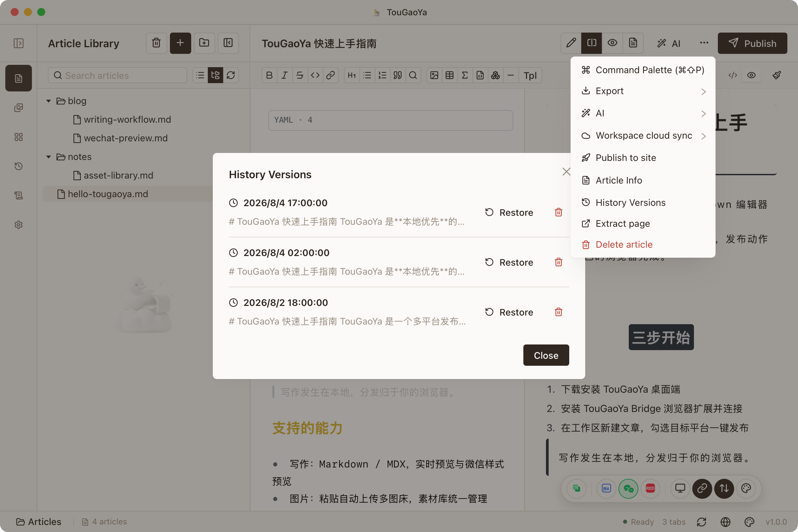This screenshot has height=532, width=798.
Task: Delete the 2026/8/4 02:00:00 history version
Action: (559, 262)
